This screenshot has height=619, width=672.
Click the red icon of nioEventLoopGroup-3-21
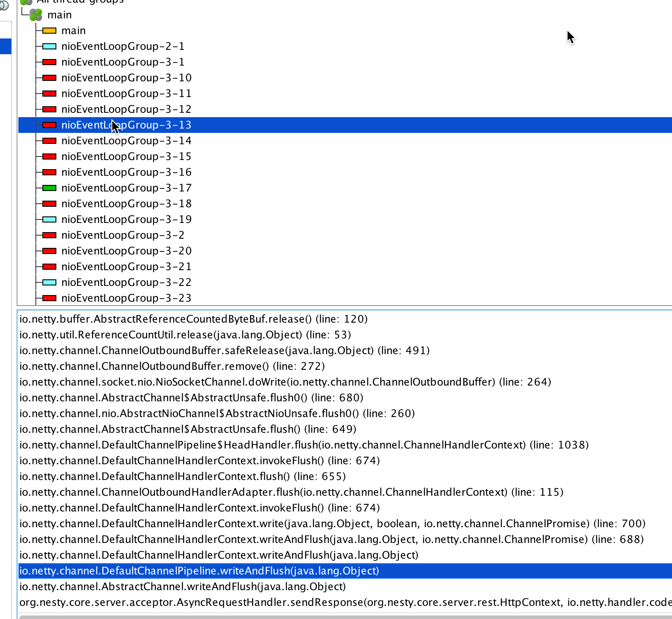coord(49,267)
